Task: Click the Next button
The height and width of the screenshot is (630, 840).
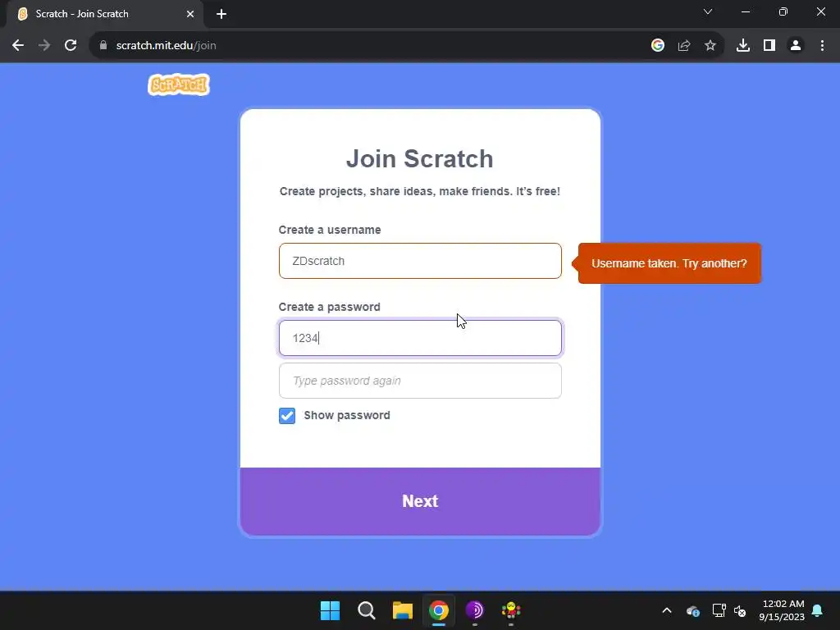Action: pyautogui.click(x=420, y=501)
